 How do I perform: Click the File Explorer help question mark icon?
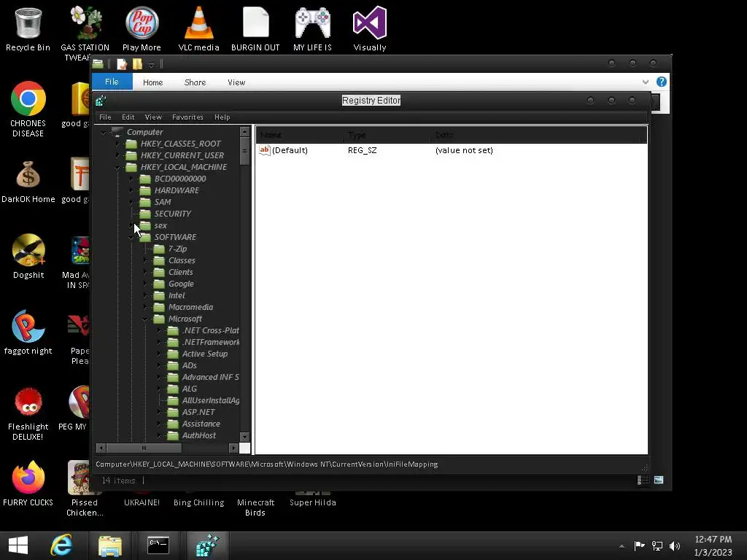click(x=661, y=82)
